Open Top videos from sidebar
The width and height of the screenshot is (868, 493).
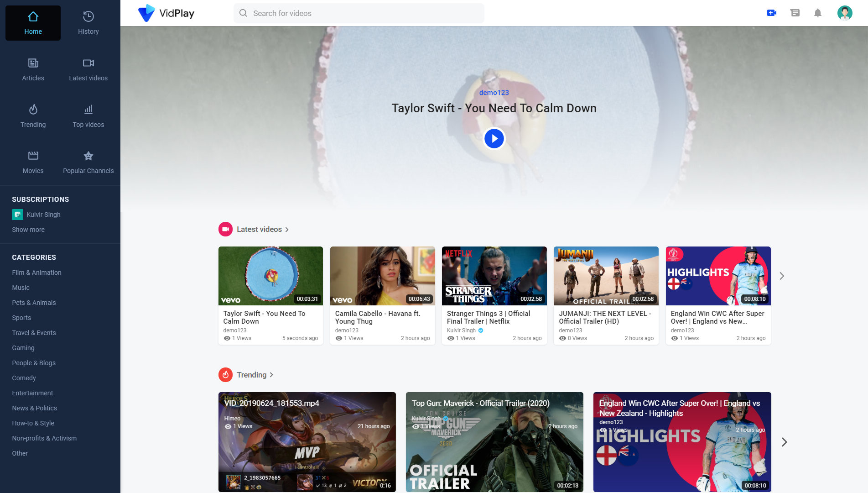[88, 116]
